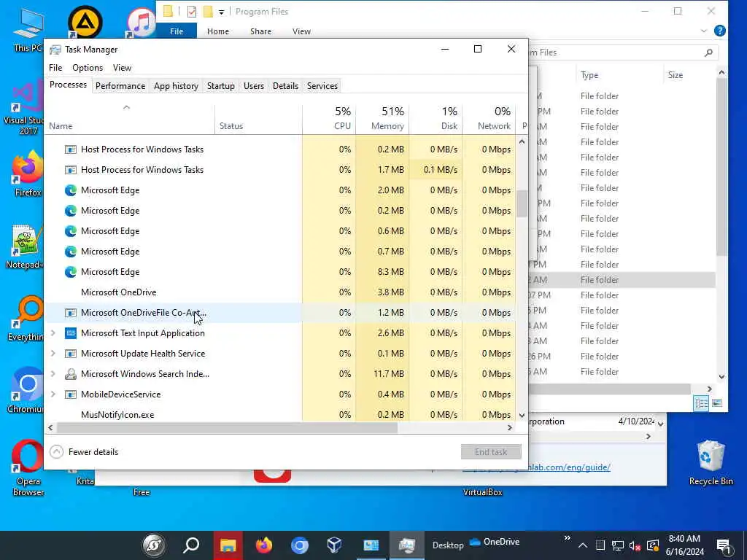The image size is (747, 560).
Task: Click the taskbar search magnifier icon
Action: pyautogui.click(x=191, y=545)
